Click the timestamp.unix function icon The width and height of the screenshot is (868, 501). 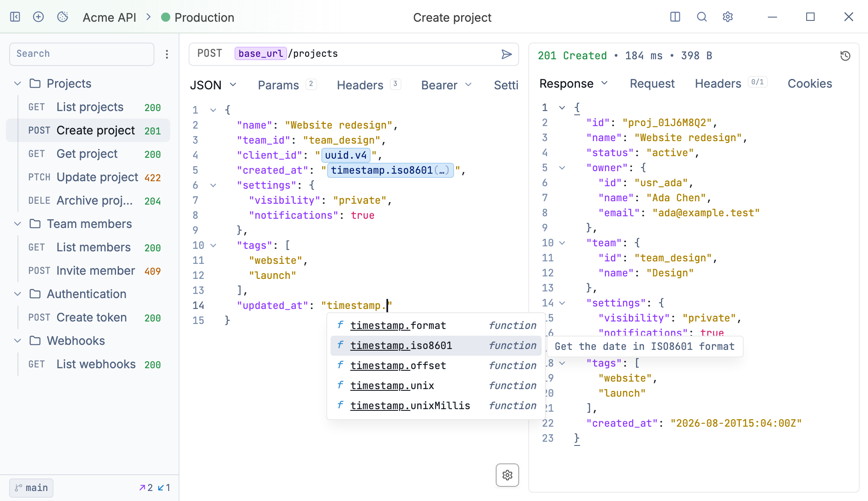(x=341, y=385)
